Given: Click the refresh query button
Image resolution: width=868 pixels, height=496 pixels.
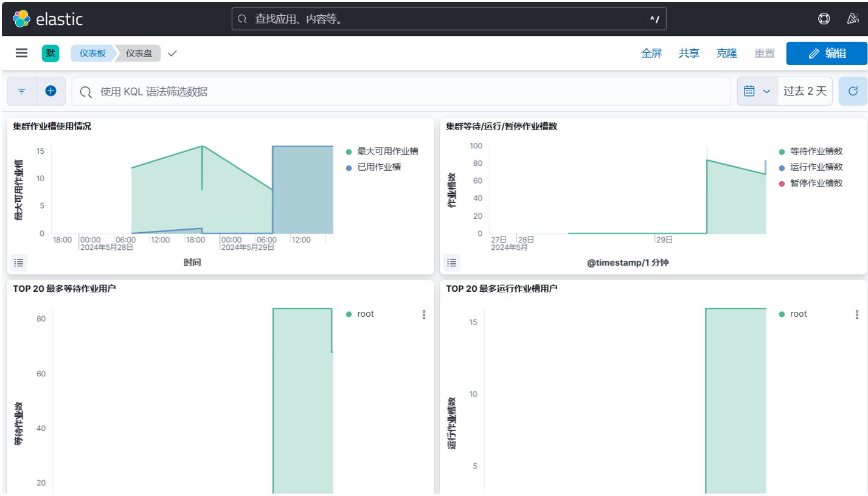Looking at the screenshot, I should click(853, 91).
